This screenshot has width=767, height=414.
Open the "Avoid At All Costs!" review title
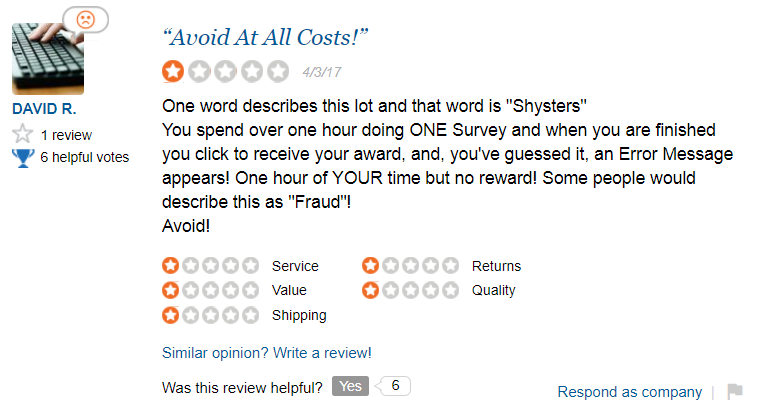click(265, 38)
